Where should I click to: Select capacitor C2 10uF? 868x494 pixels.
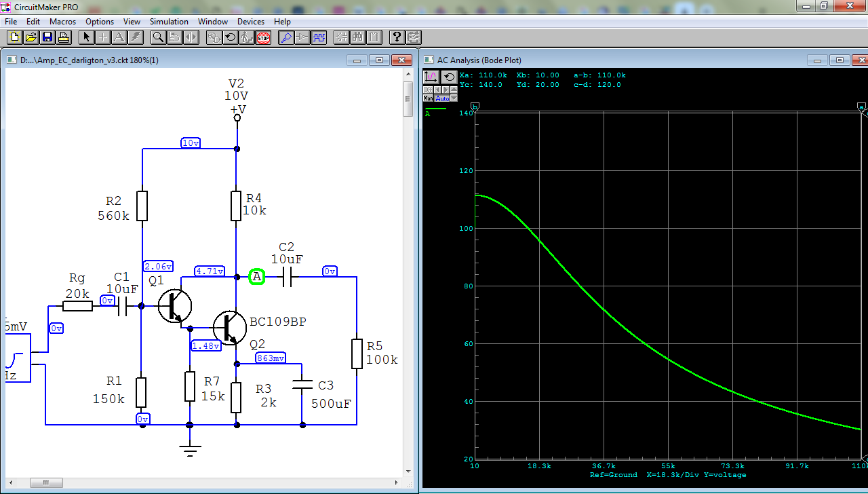pos(287,277)
